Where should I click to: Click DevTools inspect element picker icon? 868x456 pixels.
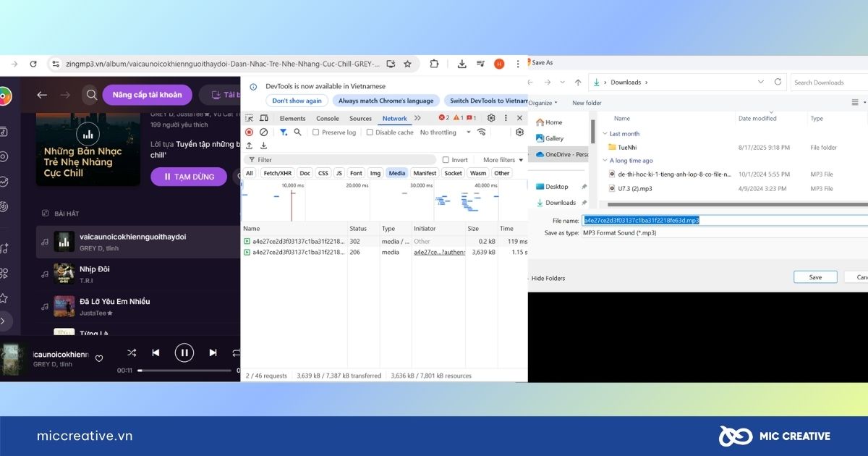(250, 118)
